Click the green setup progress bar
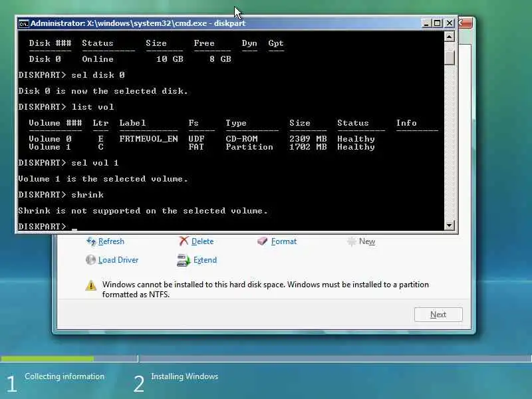 (x=47, y=358)
